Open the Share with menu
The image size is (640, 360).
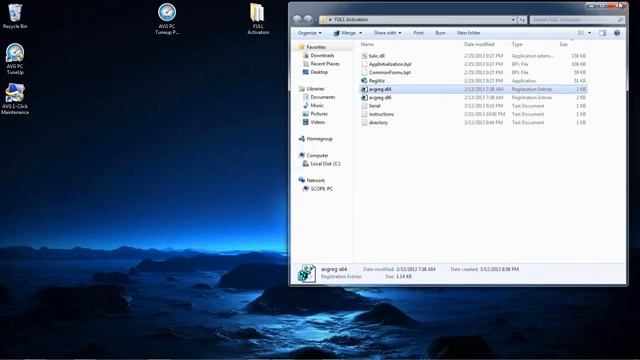[x=387, y=33]
